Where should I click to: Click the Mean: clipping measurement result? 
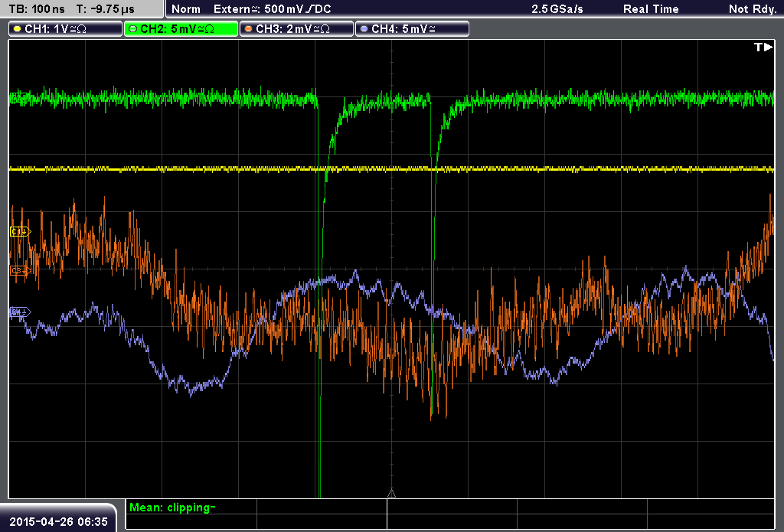pos(172,508)
